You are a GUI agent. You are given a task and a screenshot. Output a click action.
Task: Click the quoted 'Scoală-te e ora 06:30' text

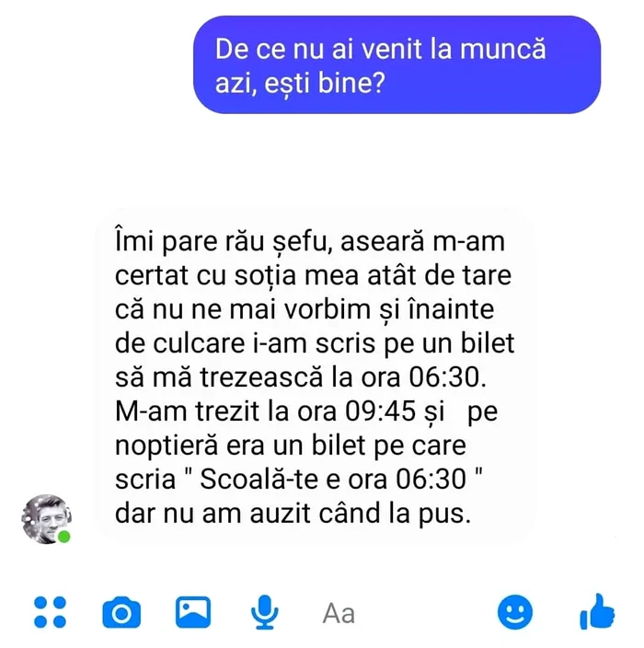[x=333, y=479]
